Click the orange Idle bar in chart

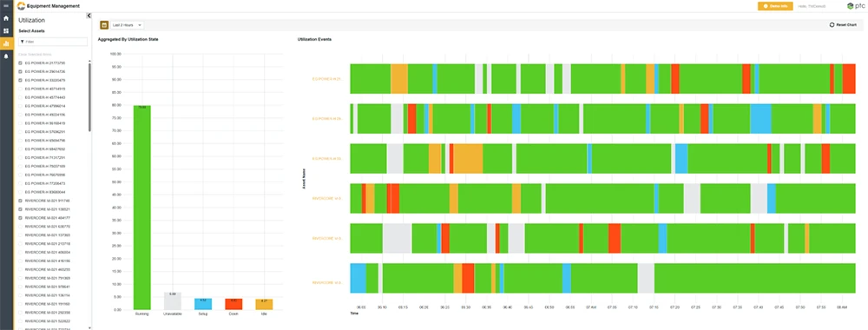pos(264,304)
